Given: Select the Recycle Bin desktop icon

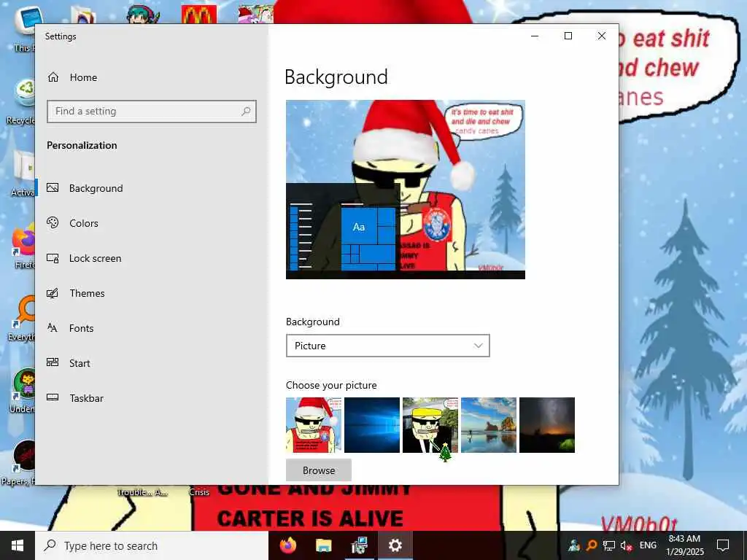Looking at the screenshot, I should pos(22,101).
